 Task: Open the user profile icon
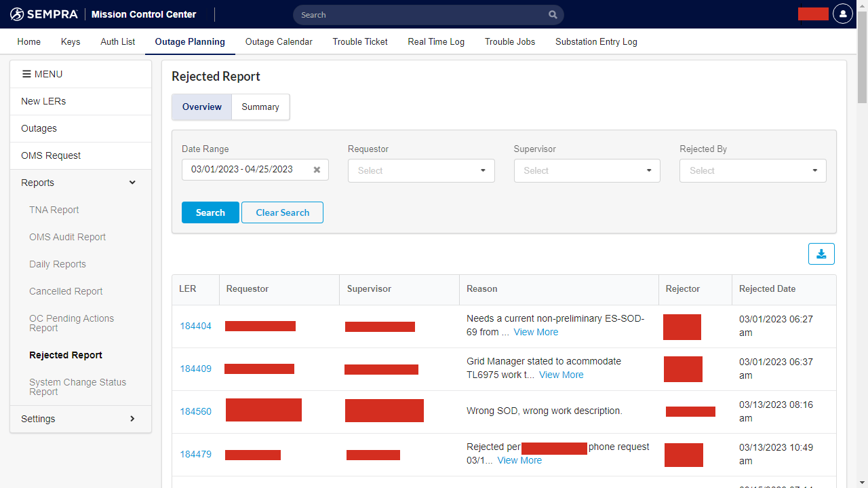(842, 14)
